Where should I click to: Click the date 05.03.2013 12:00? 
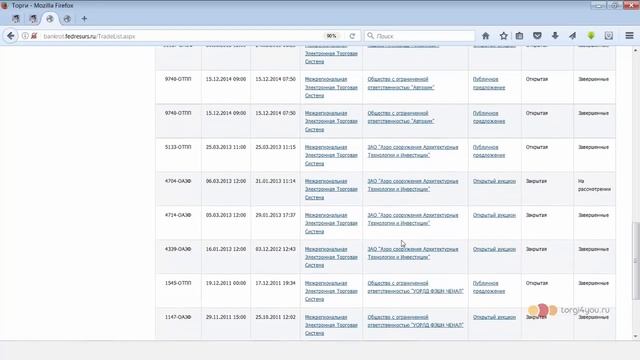[226, 215]
